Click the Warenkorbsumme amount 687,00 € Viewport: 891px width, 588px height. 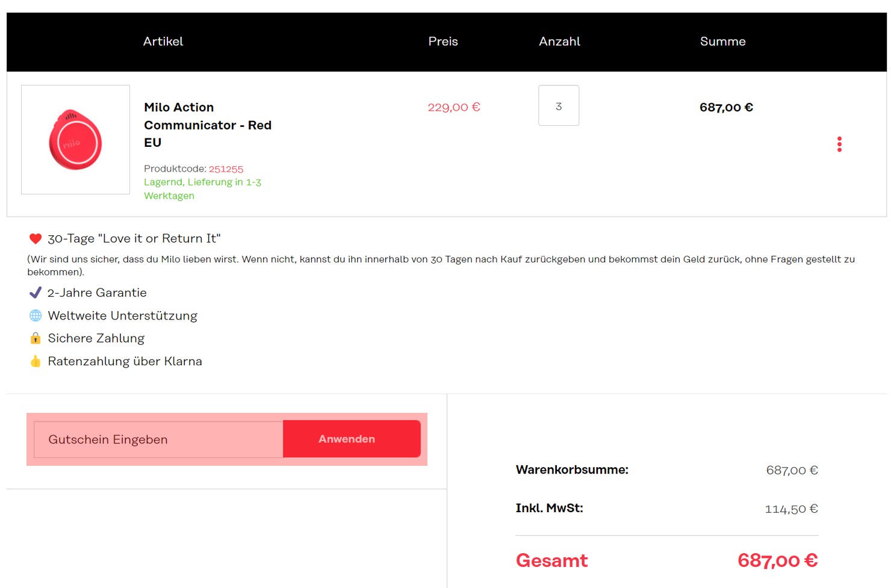tap(792, 470)
